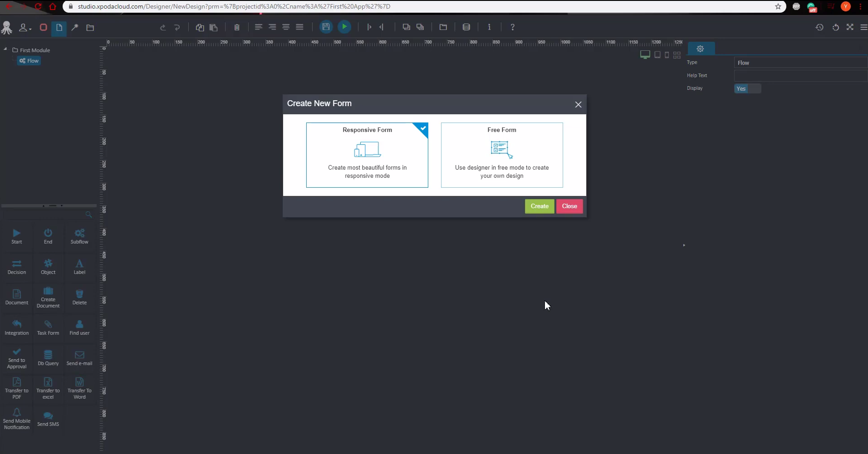
Task: Select desktop preview monitor icon
Action: click(645, 55)
